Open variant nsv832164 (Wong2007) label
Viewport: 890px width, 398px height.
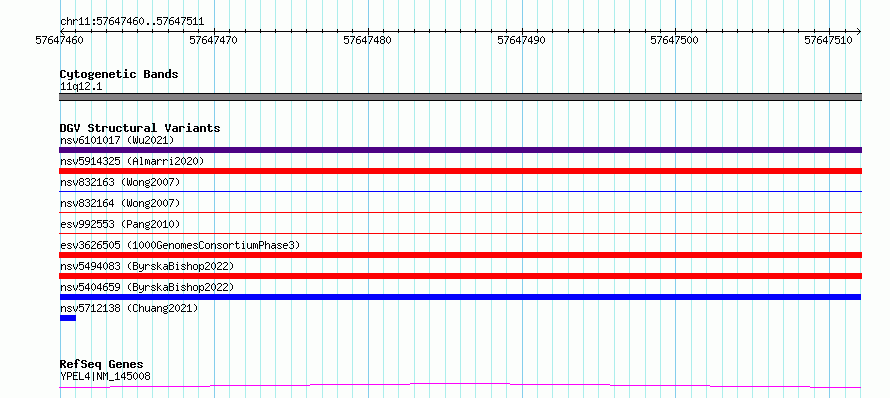pos(120,203)
